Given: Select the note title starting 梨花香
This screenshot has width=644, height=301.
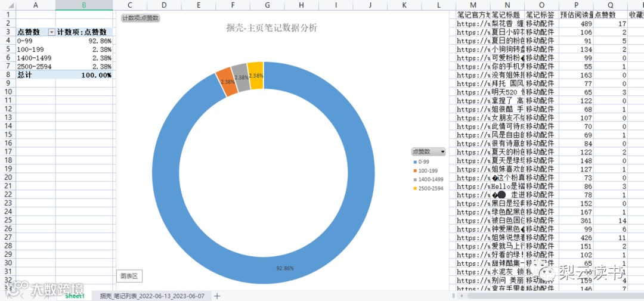Looking at the screenshot, I should (x=507, y=23).
